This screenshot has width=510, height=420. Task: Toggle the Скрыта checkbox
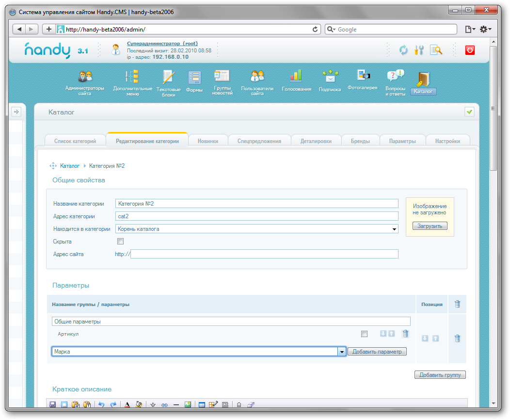pos(121,241)
